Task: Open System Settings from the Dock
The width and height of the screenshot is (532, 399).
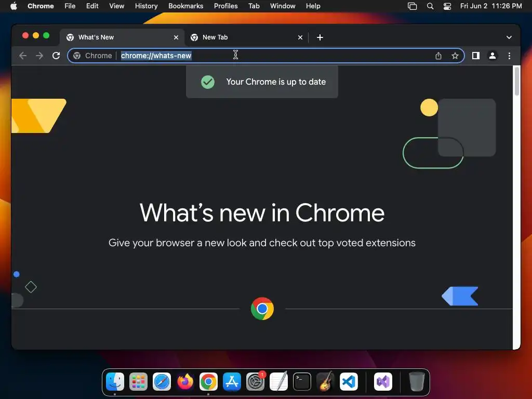Action: click(255, 381)
